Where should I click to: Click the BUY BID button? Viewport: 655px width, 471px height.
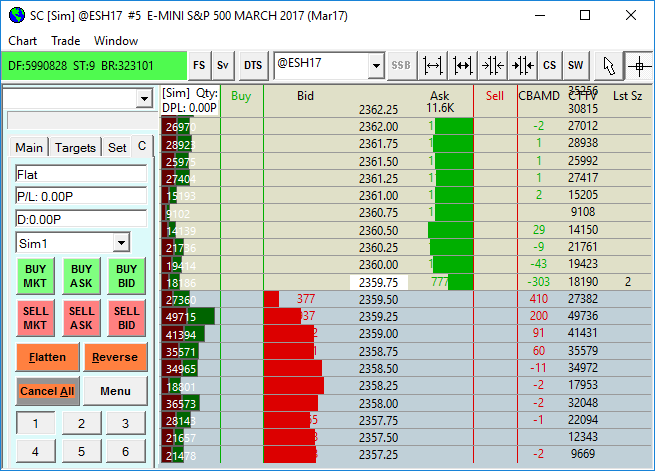coord(126,276)
